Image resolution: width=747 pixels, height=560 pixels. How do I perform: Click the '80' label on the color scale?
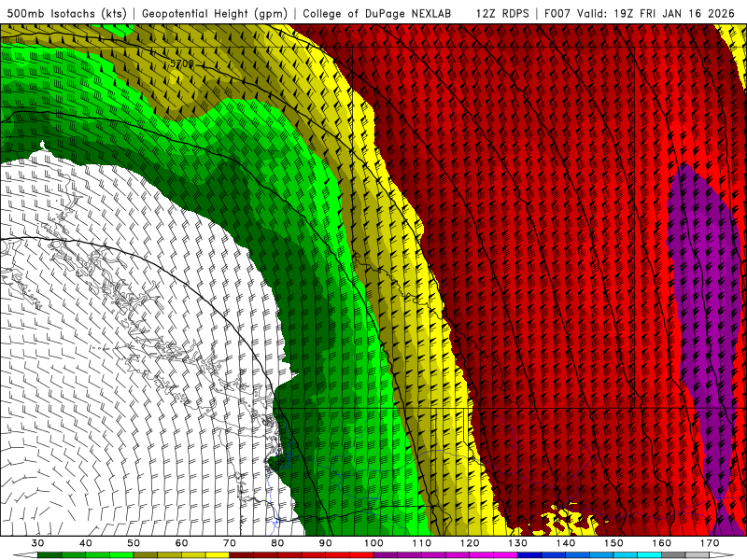pos(277,543)
